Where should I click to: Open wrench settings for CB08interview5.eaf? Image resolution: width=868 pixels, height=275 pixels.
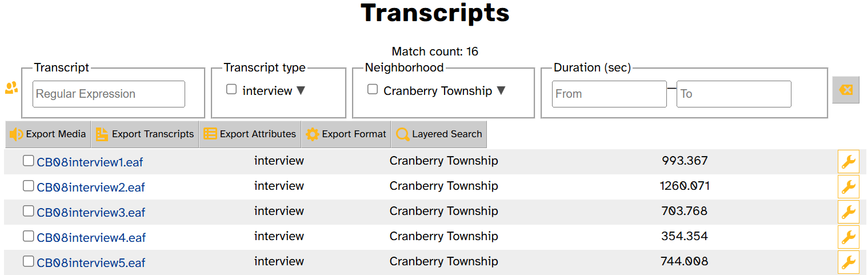849,262
